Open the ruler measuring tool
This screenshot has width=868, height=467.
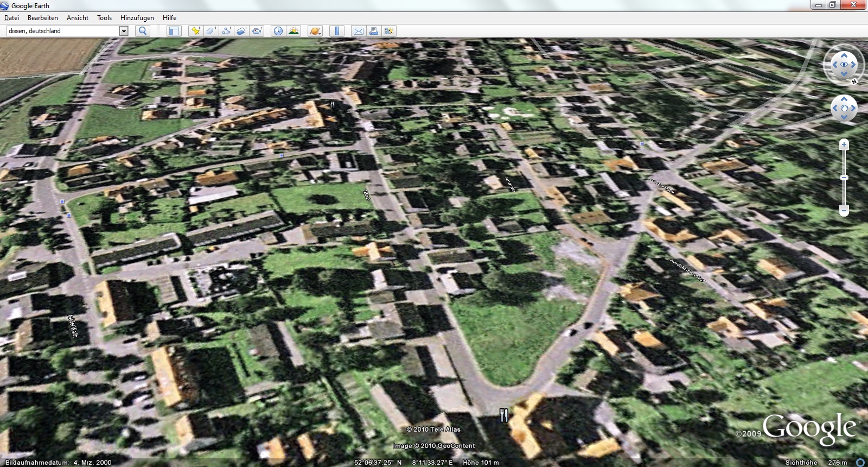[x=337, y=31]
